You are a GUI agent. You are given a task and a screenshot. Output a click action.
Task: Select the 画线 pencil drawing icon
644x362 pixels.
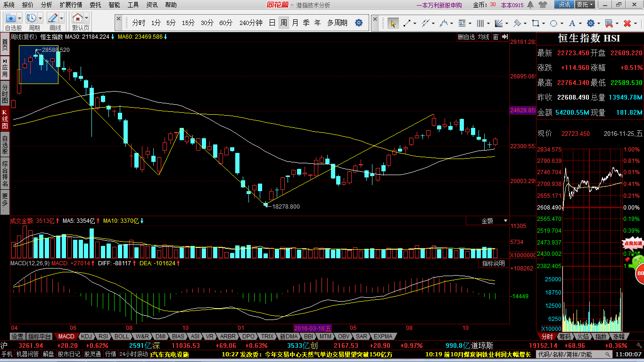[x=53, y=18]
